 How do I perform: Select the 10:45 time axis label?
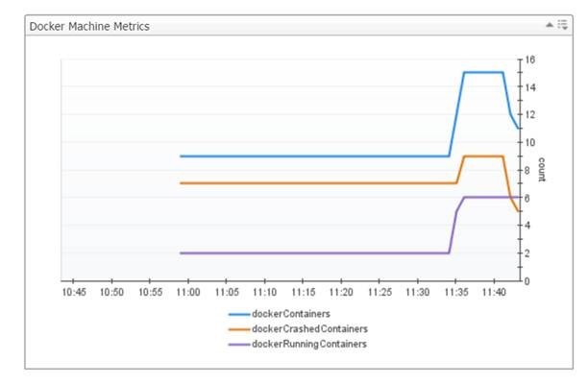click(x=73, y=292)
